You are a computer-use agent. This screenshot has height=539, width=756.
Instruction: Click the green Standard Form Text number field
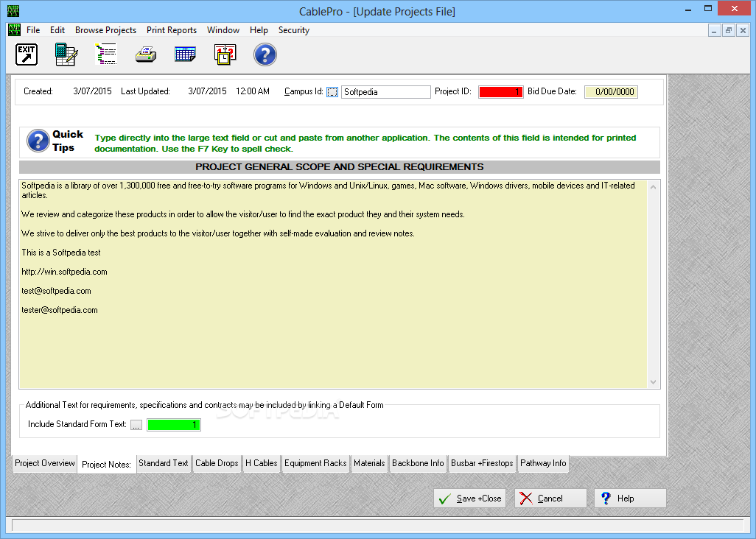click(174, 425)
